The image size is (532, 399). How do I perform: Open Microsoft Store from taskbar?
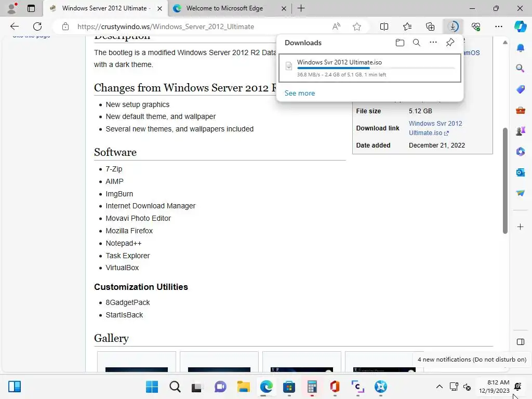(x=289, y=387)
